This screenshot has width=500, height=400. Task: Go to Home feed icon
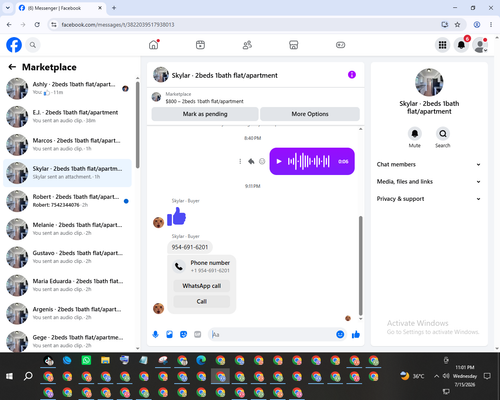point(154,45)
